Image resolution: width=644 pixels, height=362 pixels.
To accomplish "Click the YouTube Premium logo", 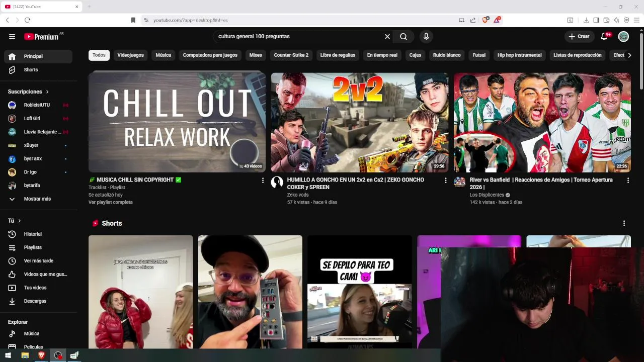I will tap(42, 37).
